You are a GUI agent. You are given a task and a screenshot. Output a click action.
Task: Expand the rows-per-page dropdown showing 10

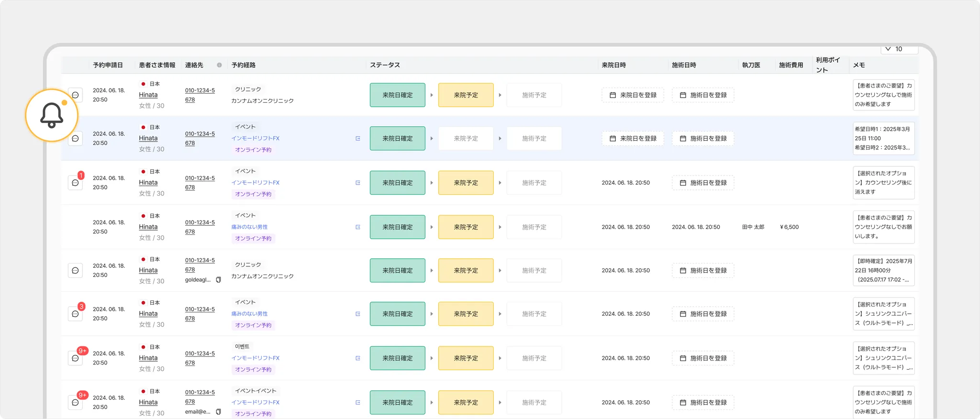click(899, 49)
